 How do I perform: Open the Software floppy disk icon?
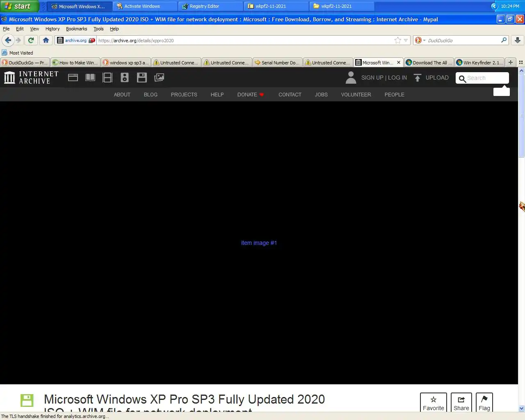[142, 78]
